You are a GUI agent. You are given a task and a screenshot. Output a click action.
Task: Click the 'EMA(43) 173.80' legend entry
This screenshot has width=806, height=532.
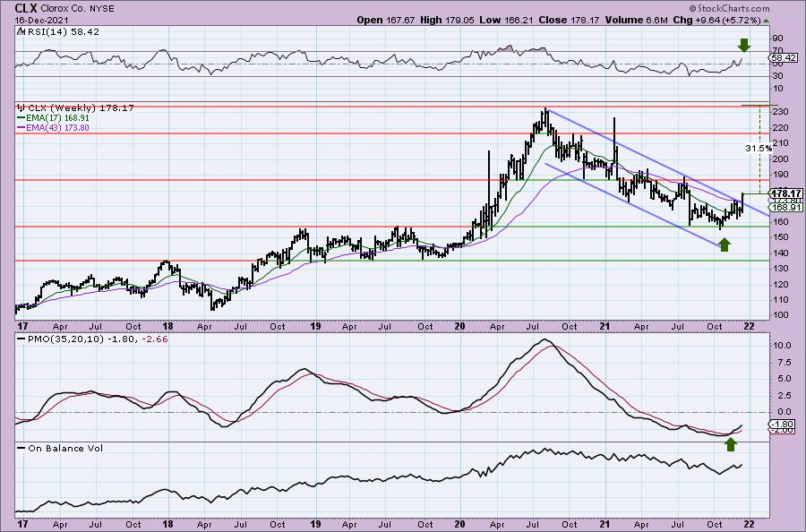coord(54,127)
